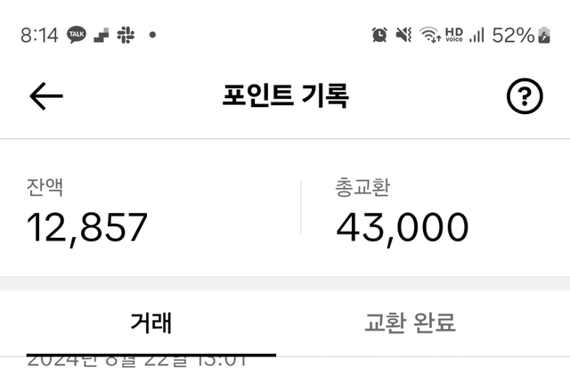The image size is (570, 392).
Task: Tap the KakaoTalk notification icon
Action: click(x=77, y=35)
